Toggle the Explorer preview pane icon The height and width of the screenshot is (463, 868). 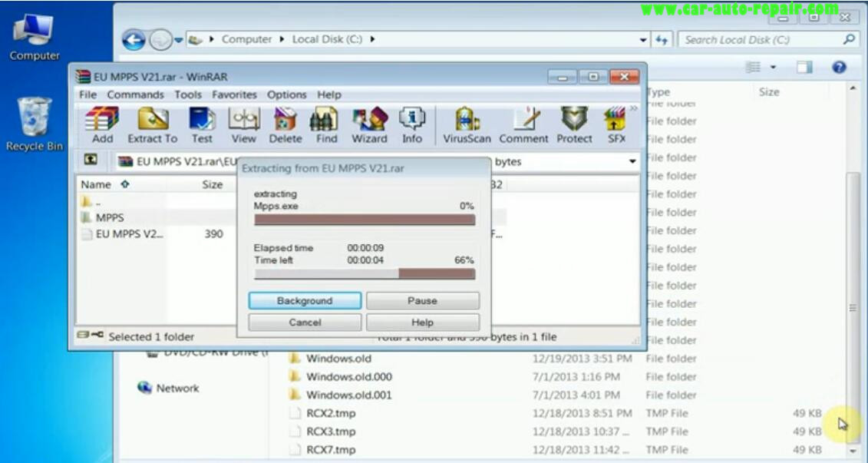click(x=804, y=68)
